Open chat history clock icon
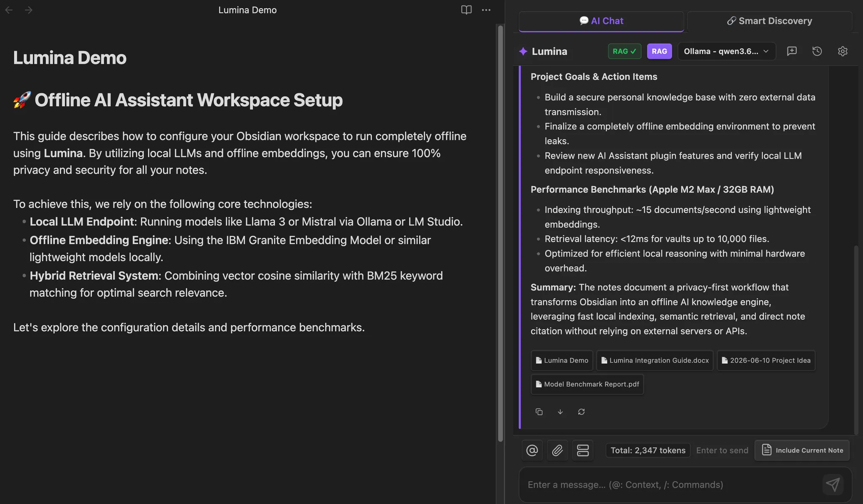Image resolution: width=863 pixels, height=504 pixels. click(817, 51)
